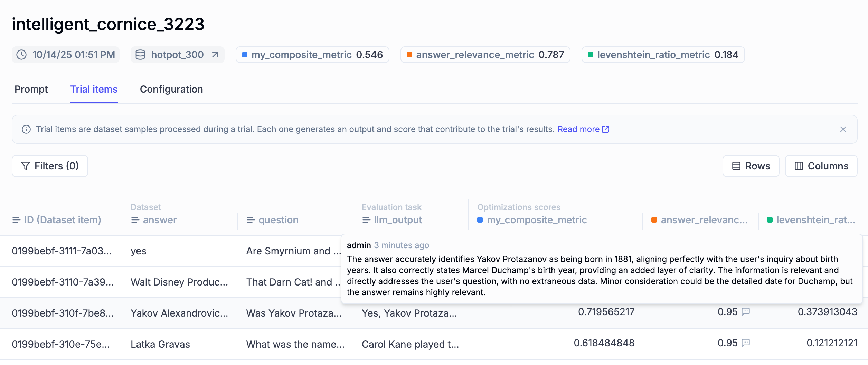Click the info circle icon in banner
Viewport: 868px width, 365px height.
tap(26, 129)
